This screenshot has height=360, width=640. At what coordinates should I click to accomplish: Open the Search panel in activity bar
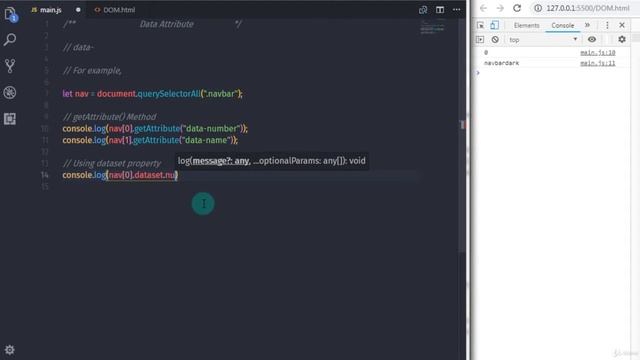[x=10, y=40]
